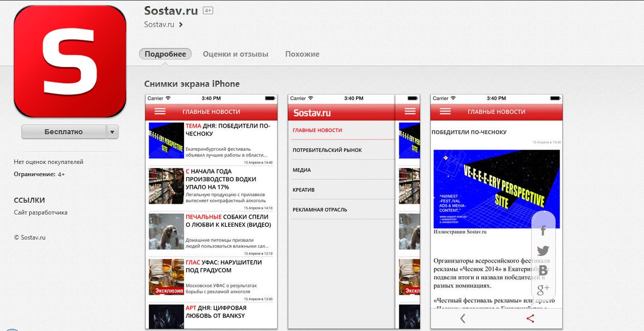Tap the hamburger menu in the second screenshot
This screenshot has width=644, height=331.
click(410, 111)
